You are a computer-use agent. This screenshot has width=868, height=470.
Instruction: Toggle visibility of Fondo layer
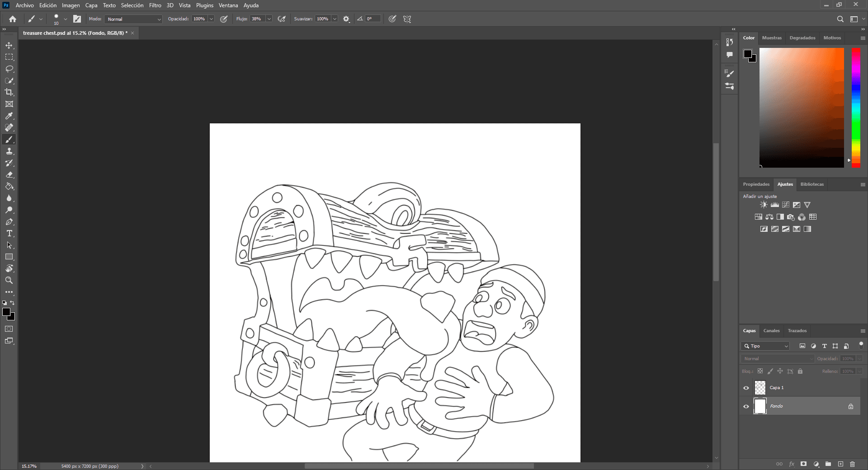(x=746, y=406)
